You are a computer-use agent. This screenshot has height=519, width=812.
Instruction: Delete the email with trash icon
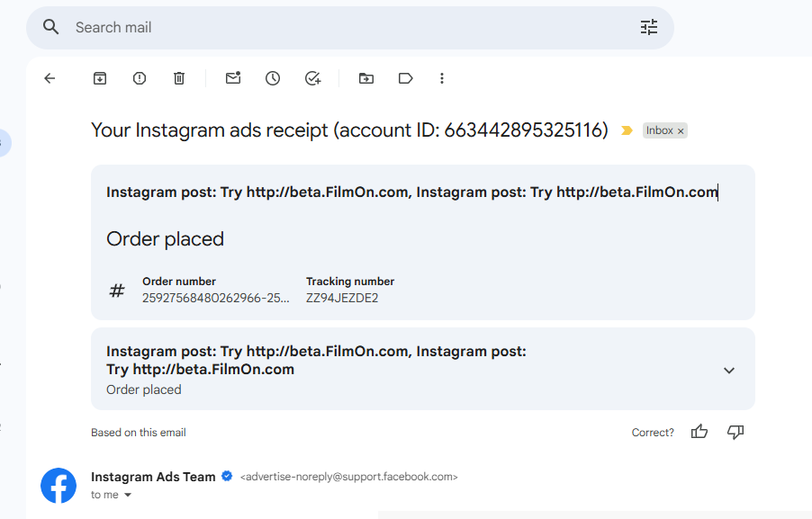[x=179, y=78]
